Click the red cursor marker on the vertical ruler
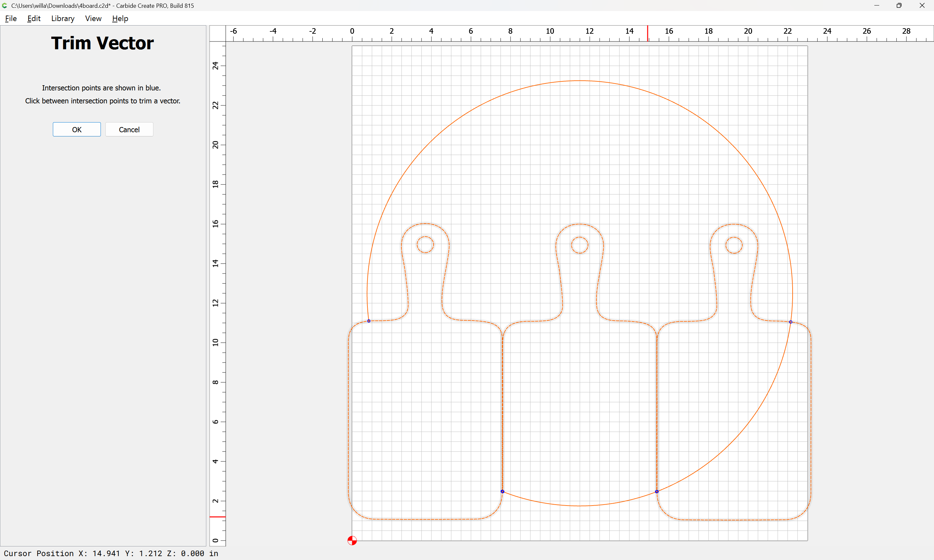The height and width of the screenshot is (560, 934). click(x=218, y=517)
